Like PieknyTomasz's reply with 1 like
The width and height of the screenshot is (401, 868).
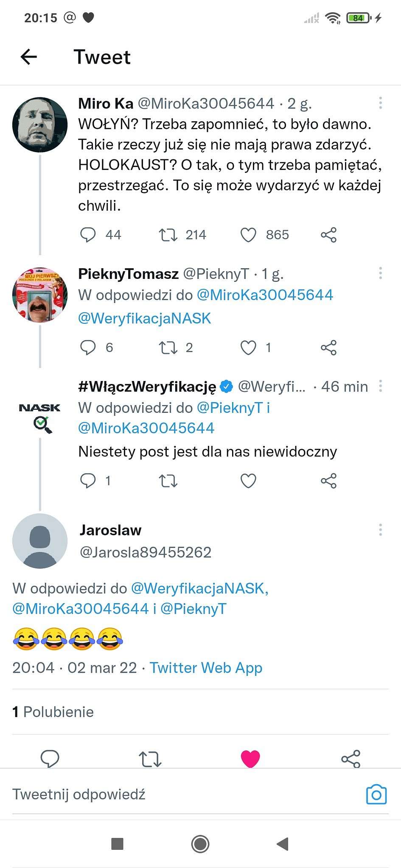248,348
